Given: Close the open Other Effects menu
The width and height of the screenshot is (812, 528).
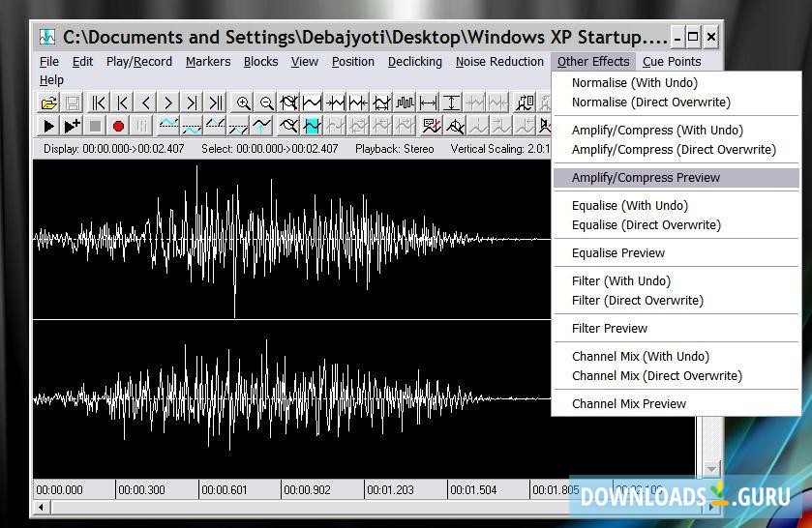Looking at the screenshot, I should (593, 62).
